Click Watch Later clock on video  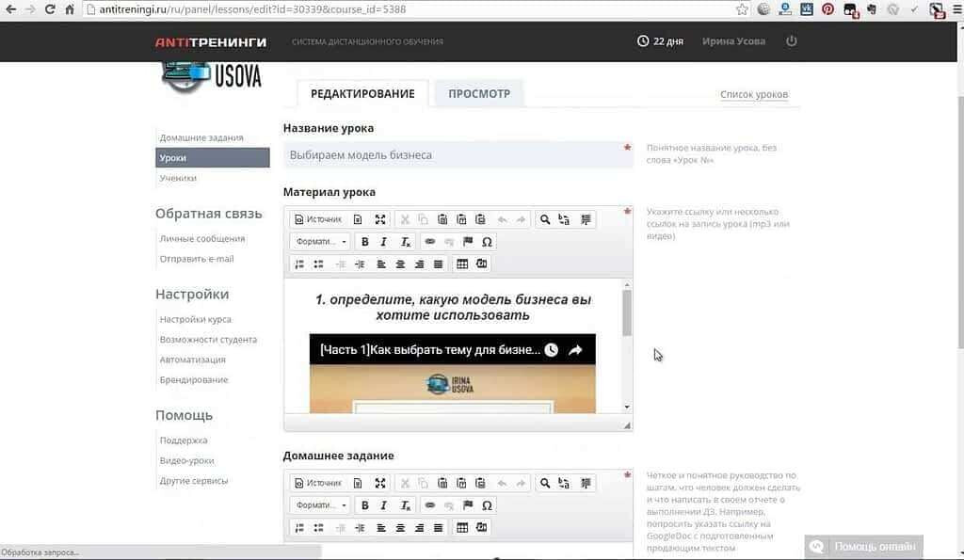coord(552,350)
